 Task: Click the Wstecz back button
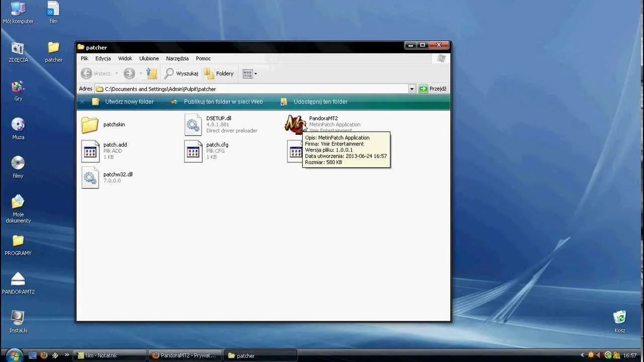96,73
